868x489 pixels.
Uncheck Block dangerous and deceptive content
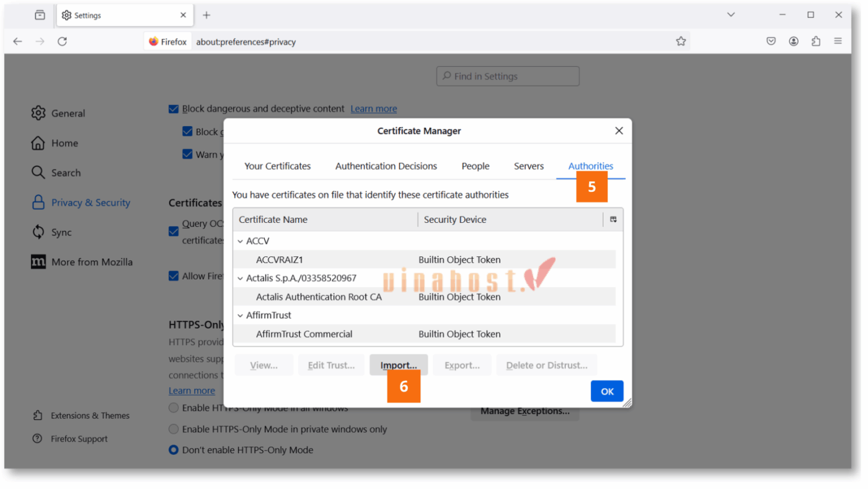tap(173, 109)
